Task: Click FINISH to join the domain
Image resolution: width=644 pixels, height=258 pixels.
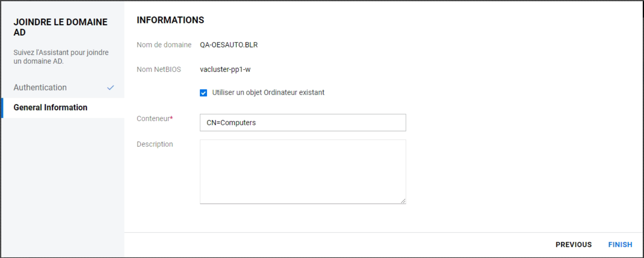Action: (x=620, y=245)
